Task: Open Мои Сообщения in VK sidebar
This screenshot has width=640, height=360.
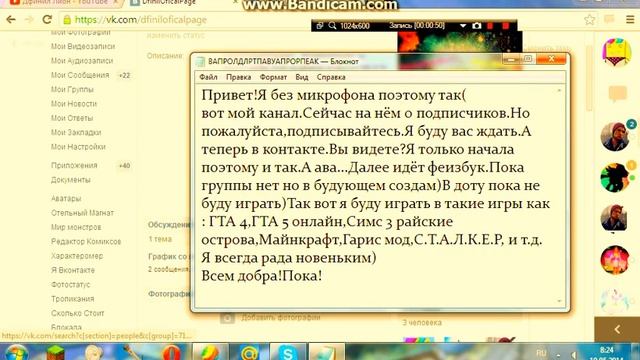Action: pyautogui.click(x=80, y=75)
